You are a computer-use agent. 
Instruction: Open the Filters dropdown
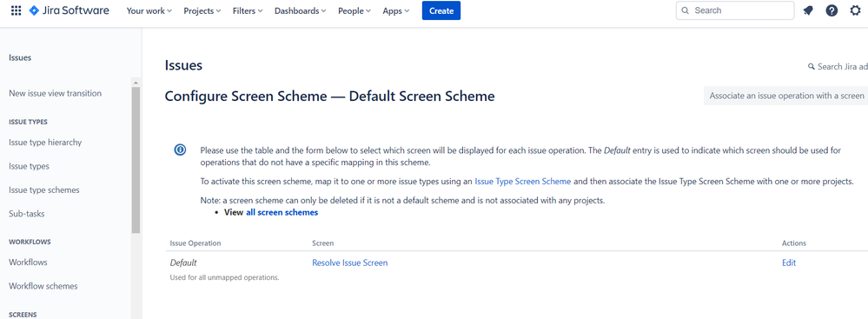(248, 10)
